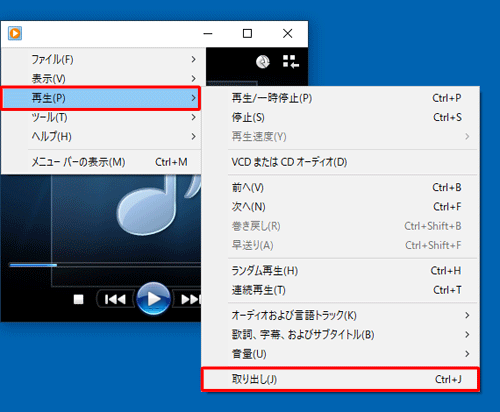Viewport: 500px width, 412px height.
Task: Choose 停止(S) from the submenu
Action: tap(340, 117)
